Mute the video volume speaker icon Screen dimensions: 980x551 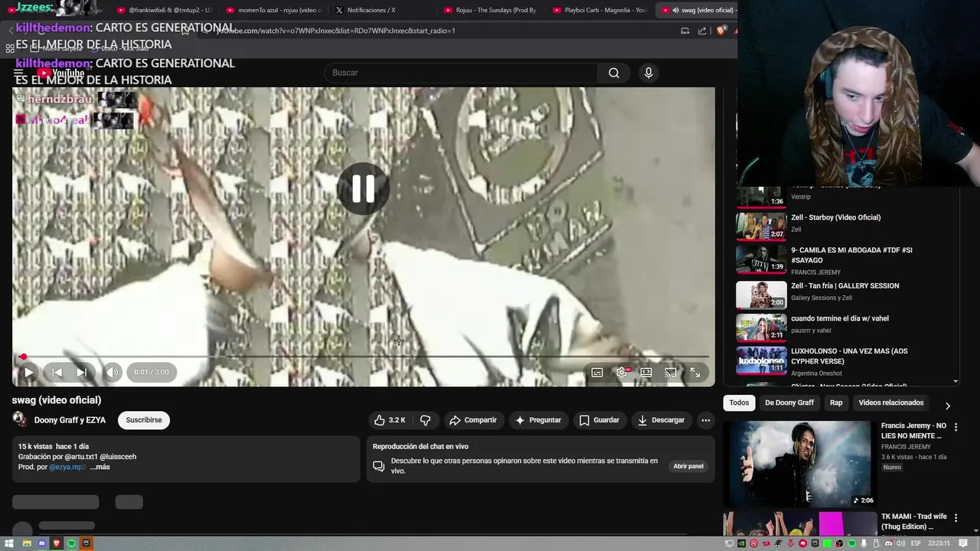click(x=112, y=373)
